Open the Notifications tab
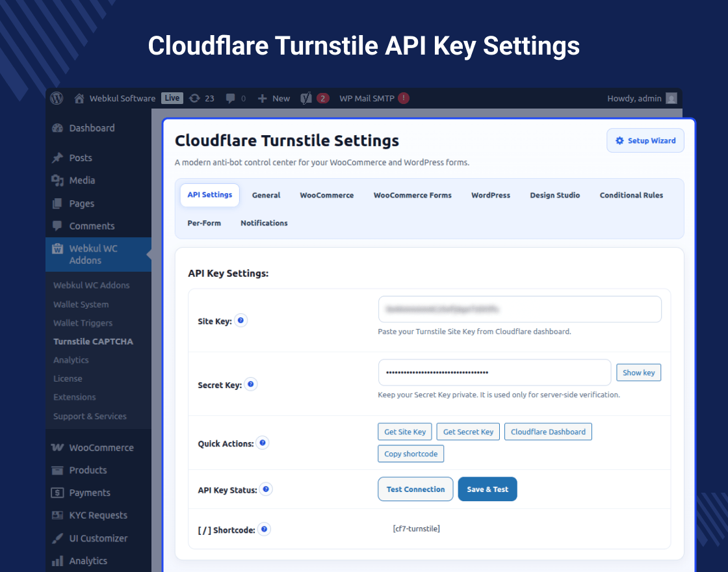 [264, 224]
